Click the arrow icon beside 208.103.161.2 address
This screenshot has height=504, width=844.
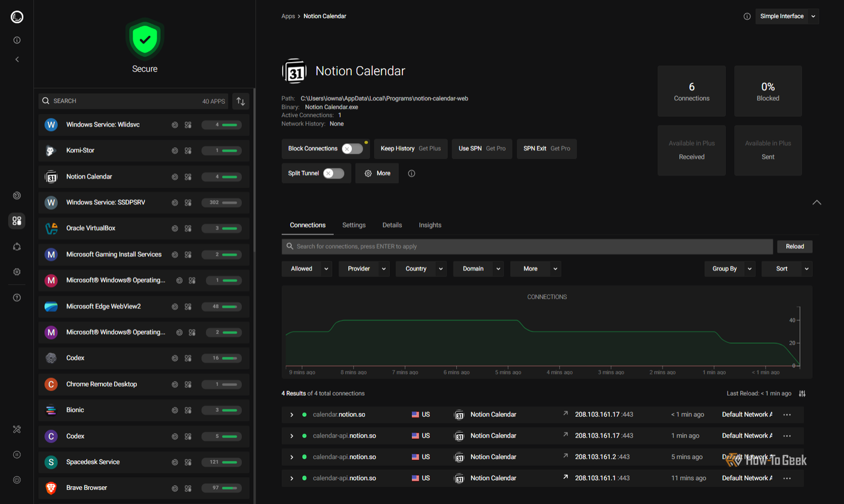[x=565, y=456]
